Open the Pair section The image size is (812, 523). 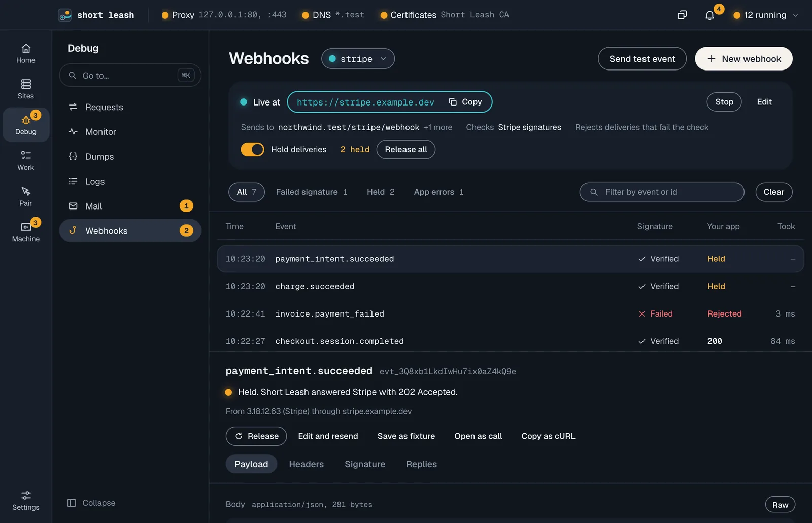click(x=26, y=196)
